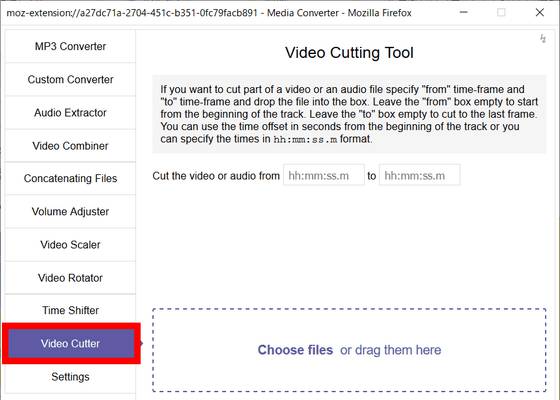Go to Concatenating Files
The width and height of the screenshot is (560, 400).
70,178
